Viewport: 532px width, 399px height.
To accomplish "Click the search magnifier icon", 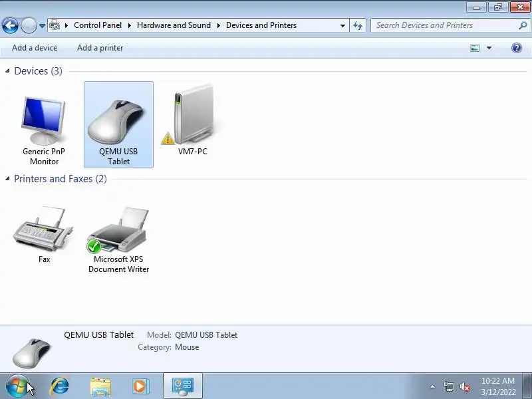I will tap(523, 25).
